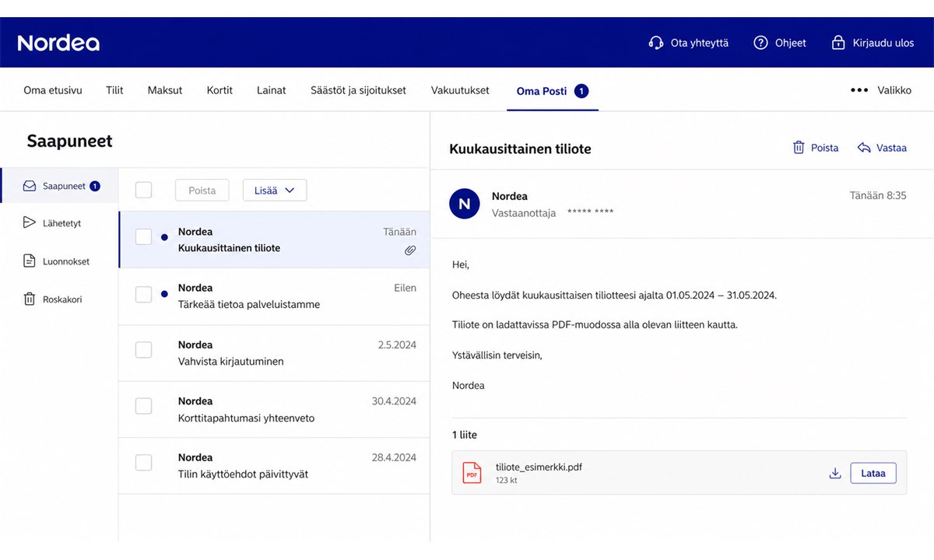The image size is (934, 560).
Task: Check the box for Vahvista kirjautuminen message
Action: 143,350
